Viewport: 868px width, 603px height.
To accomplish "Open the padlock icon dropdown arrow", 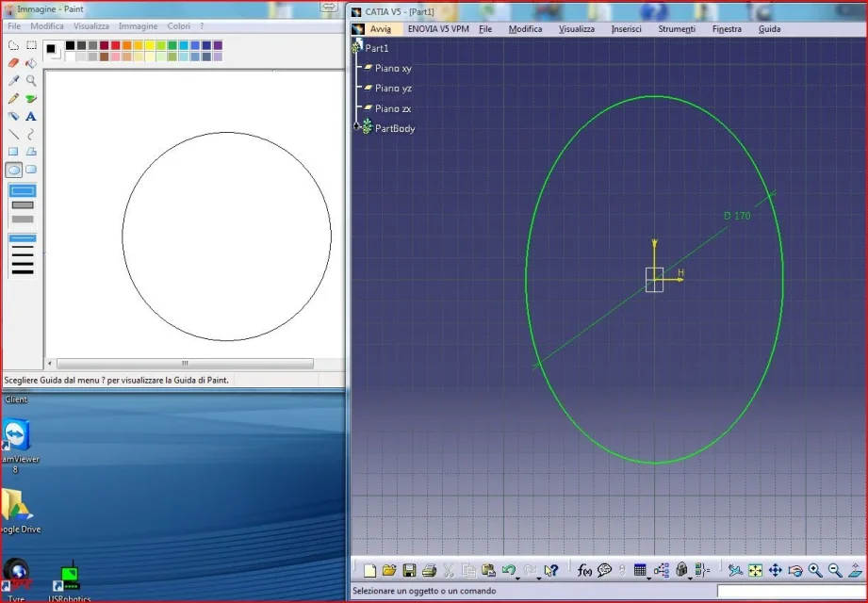I will click(690, 579).
